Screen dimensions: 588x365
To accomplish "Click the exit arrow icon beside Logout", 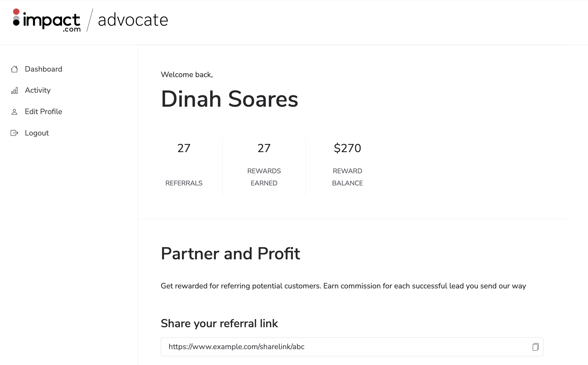I will tap(14, 133).
